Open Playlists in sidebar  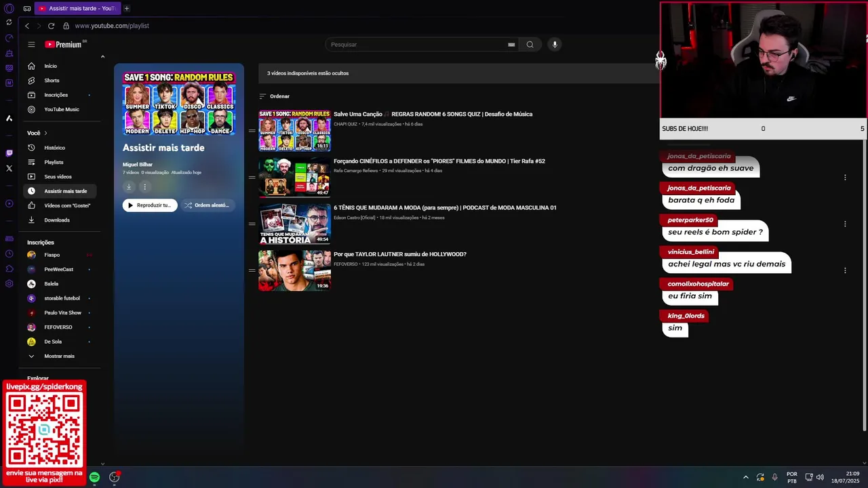pyautogui.click(x=61, y=162)
